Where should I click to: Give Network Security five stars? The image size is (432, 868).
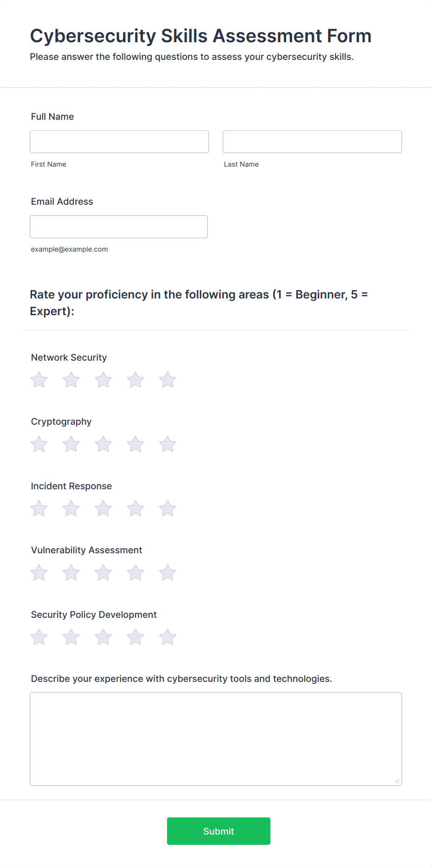coord(168,380)
